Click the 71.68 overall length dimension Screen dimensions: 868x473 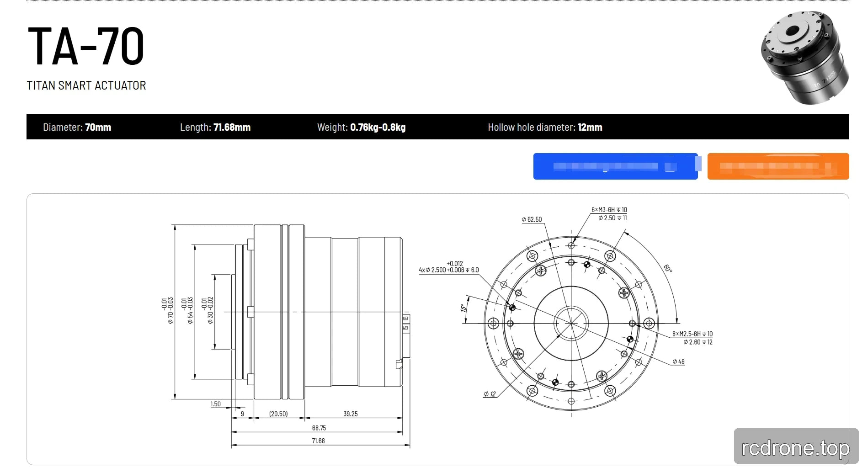[x=319, y=441]
